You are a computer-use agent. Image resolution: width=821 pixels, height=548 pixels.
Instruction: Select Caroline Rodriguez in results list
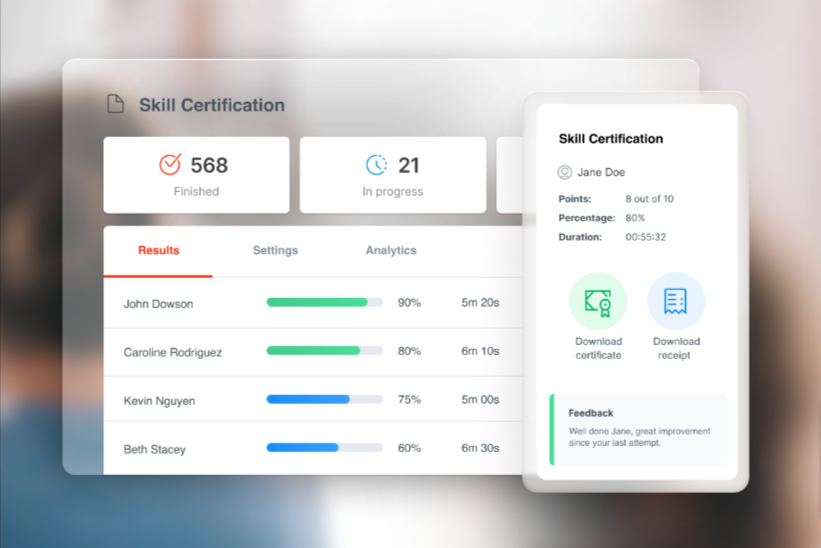pos(173,352)
